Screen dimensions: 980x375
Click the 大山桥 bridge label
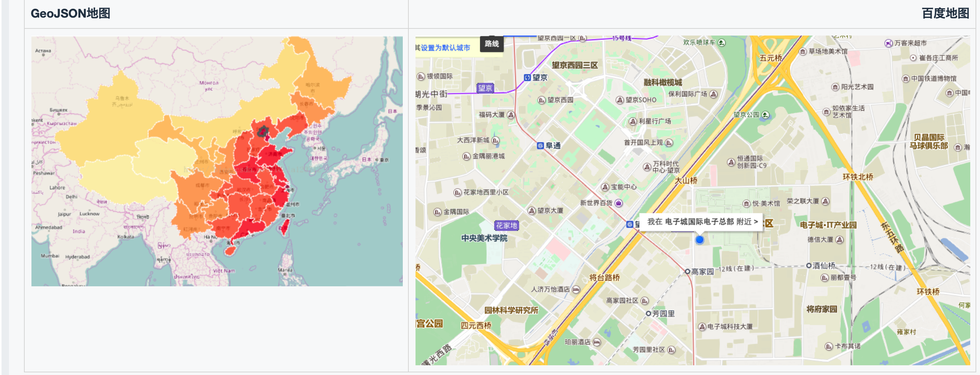pyautogui.click(x=686, y=181)
